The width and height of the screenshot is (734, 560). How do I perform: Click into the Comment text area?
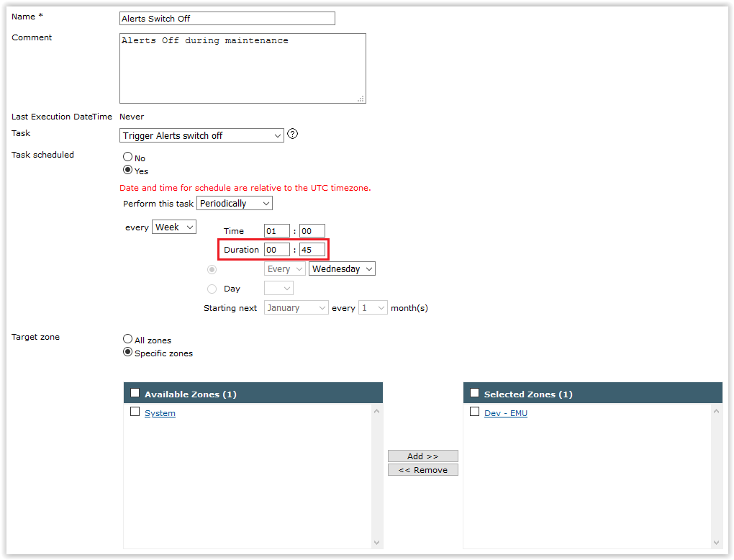click(243, 68)
